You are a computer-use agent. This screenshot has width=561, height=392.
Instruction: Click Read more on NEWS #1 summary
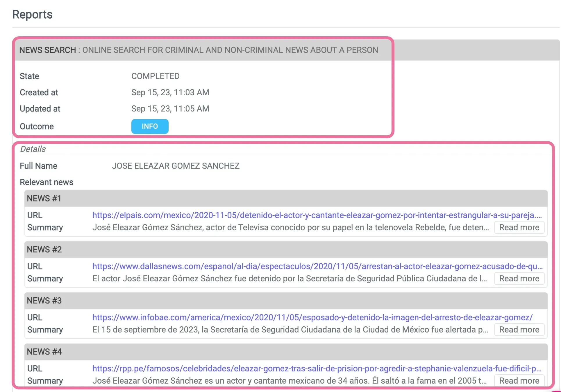tap(519, 227)
